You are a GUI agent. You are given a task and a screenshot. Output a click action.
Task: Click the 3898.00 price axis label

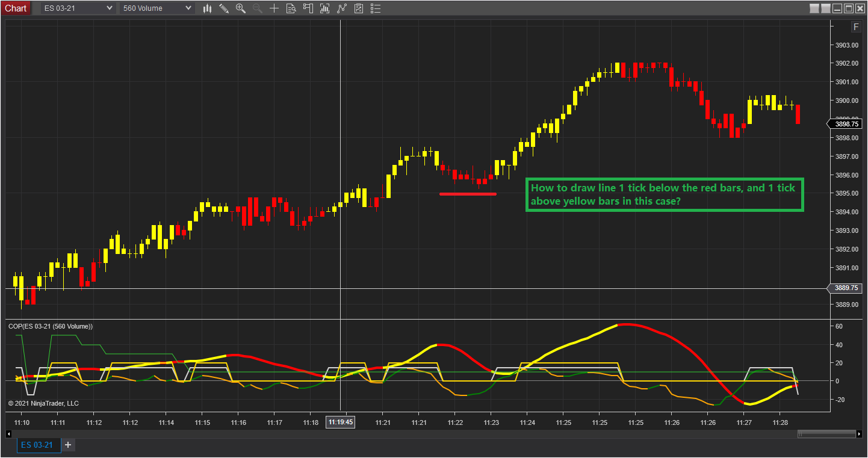846,138
